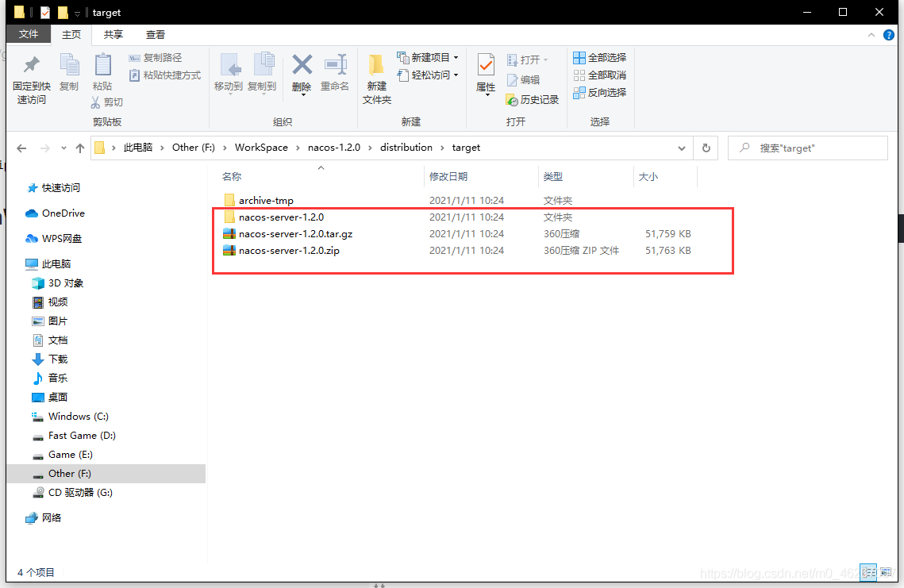
Task: Click the Edit button in Open group
Action: pos(524,80)
